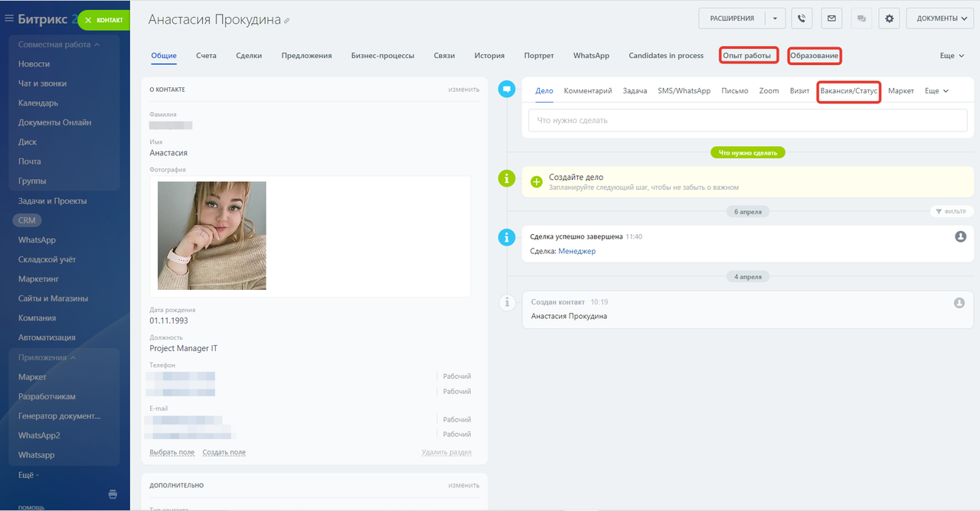980x511 pixels.
Task: Click Создать поле link
Action: coord(224,452)
